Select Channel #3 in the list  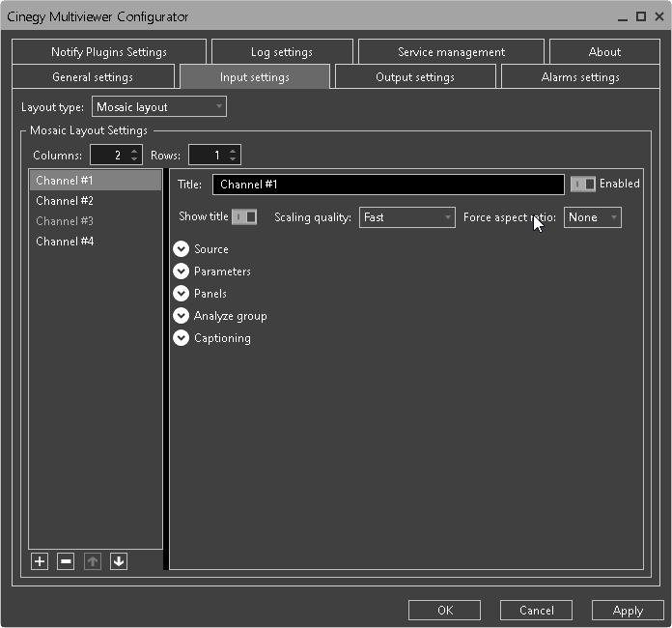click(x=96, y=221)
